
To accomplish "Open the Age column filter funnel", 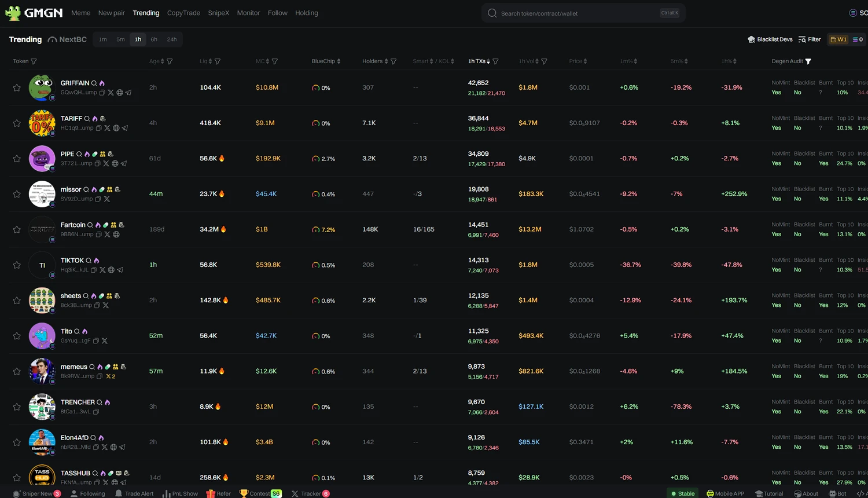I will pos(170,61).
